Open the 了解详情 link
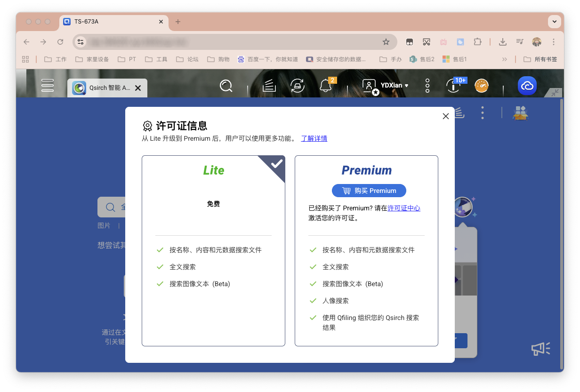 click(x=314, y=138)
